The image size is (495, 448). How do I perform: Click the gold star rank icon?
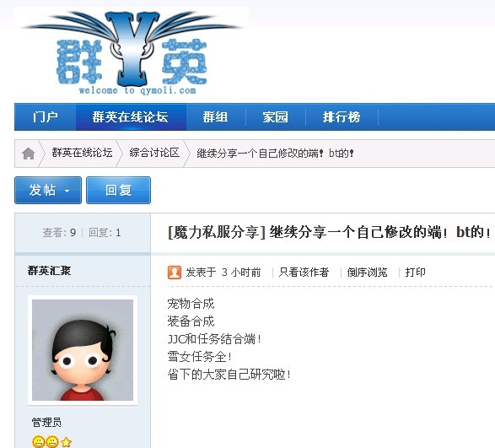point(66,442)
